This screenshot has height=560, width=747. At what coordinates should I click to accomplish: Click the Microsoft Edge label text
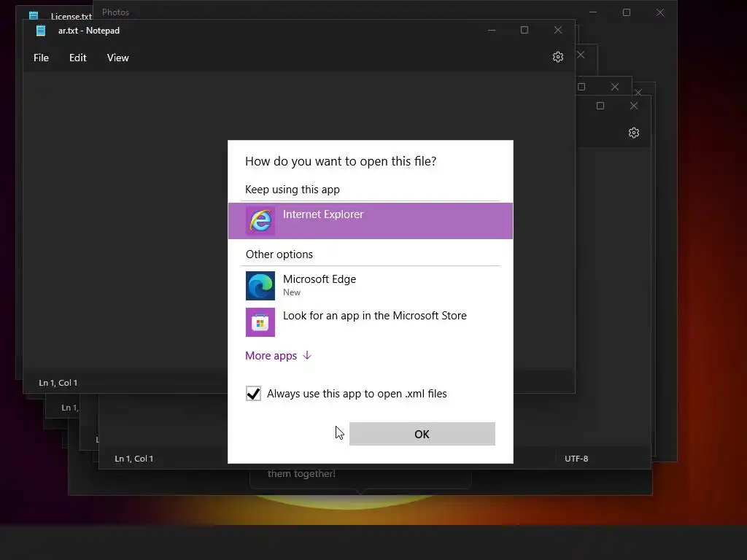point(320,279)
